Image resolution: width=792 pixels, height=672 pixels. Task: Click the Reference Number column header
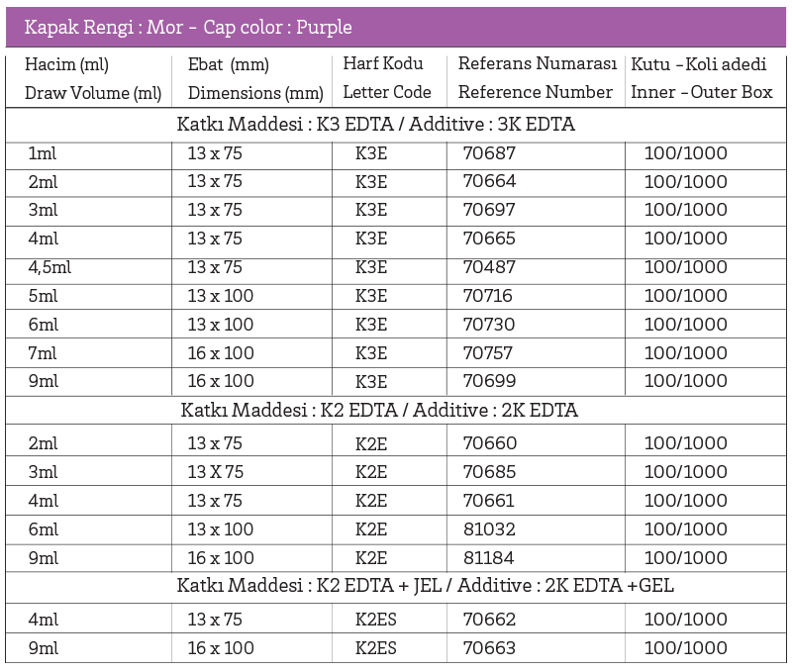tap(536, 92)
